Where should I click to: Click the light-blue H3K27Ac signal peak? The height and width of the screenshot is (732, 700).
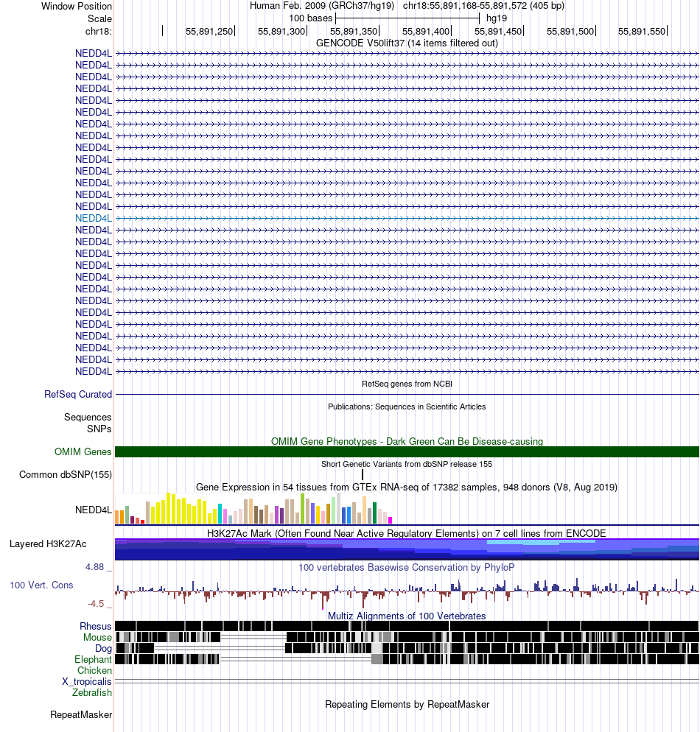pos(541,542)
